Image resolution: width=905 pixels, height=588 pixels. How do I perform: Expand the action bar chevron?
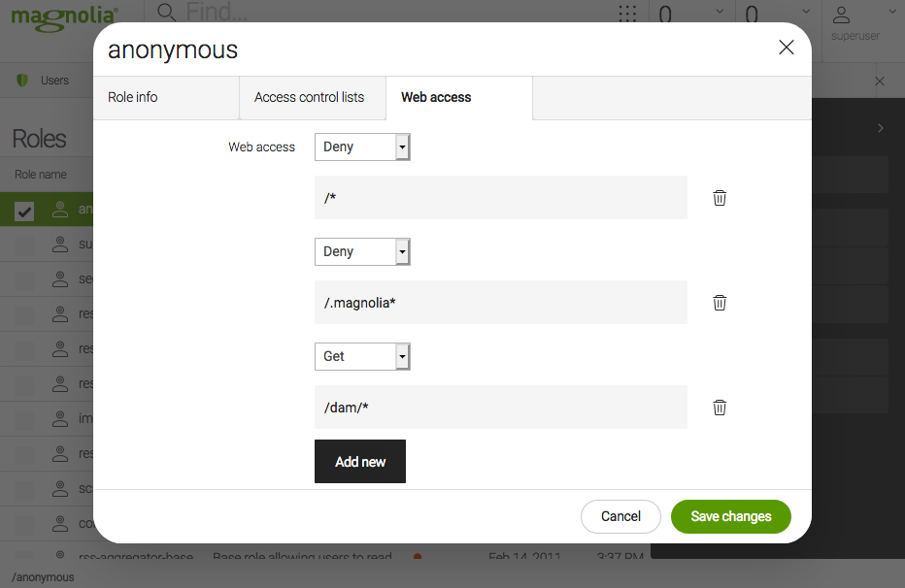(x=880, y=128)
